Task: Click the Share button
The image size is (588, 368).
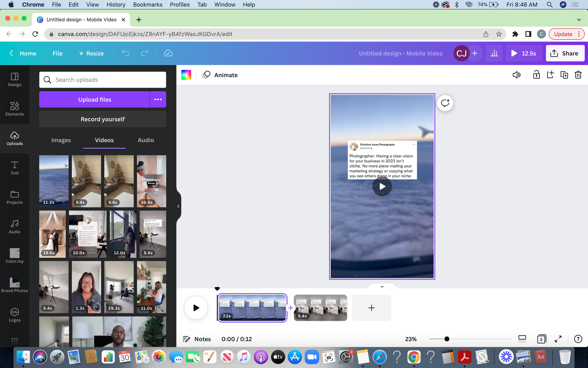Action: [x=565, y=53]
